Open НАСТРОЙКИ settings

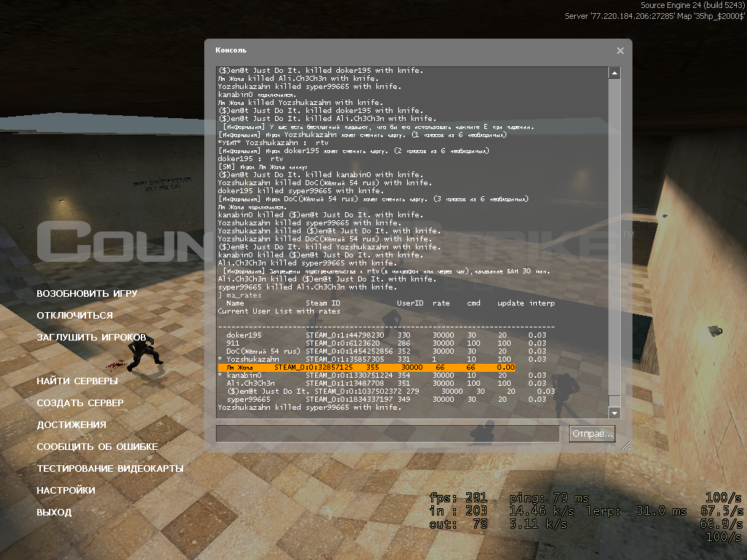[x=66, y=491]
